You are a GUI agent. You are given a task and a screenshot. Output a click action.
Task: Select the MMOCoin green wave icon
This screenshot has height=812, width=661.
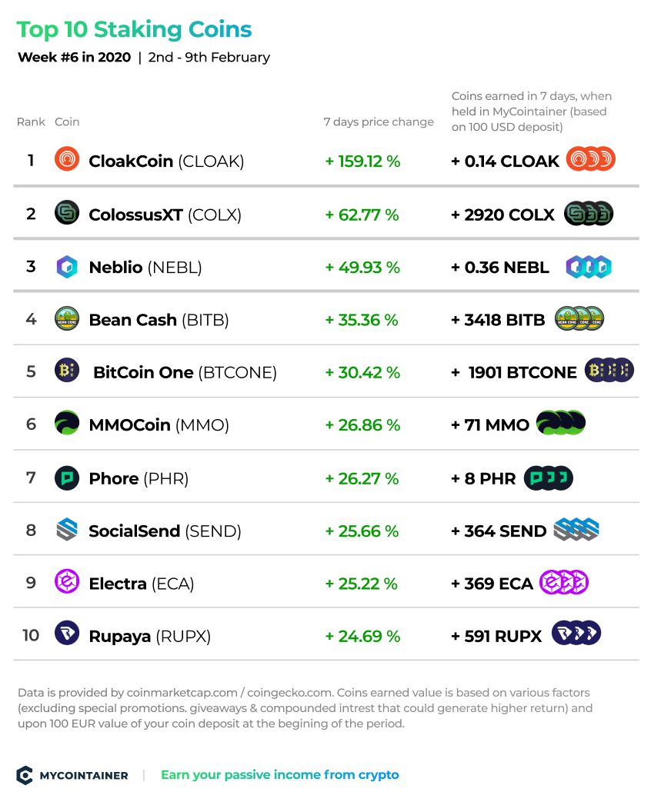pyautogui.click(x=67, y=423)
